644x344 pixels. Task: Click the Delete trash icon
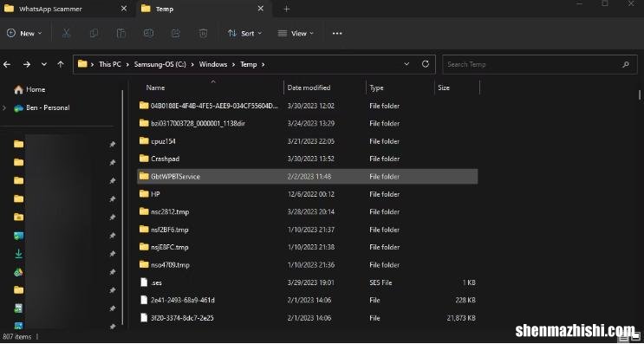(x=203, y=33)
